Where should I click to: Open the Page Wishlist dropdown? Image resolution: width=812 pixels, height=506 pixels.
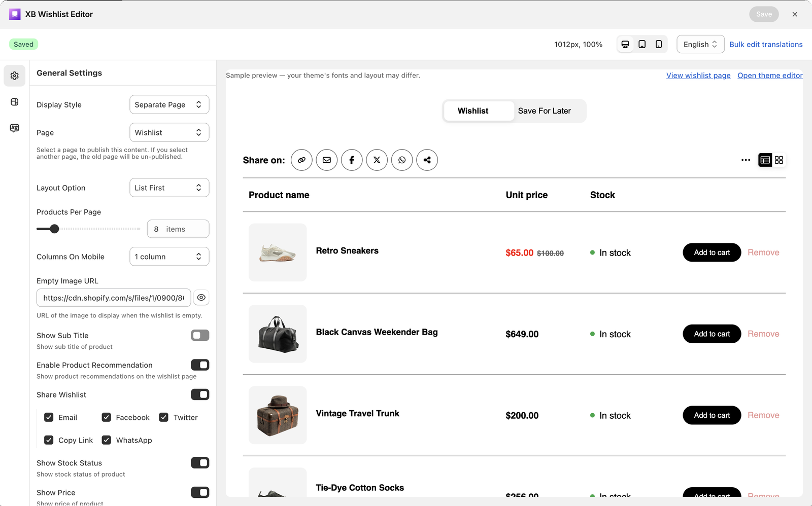170,132
